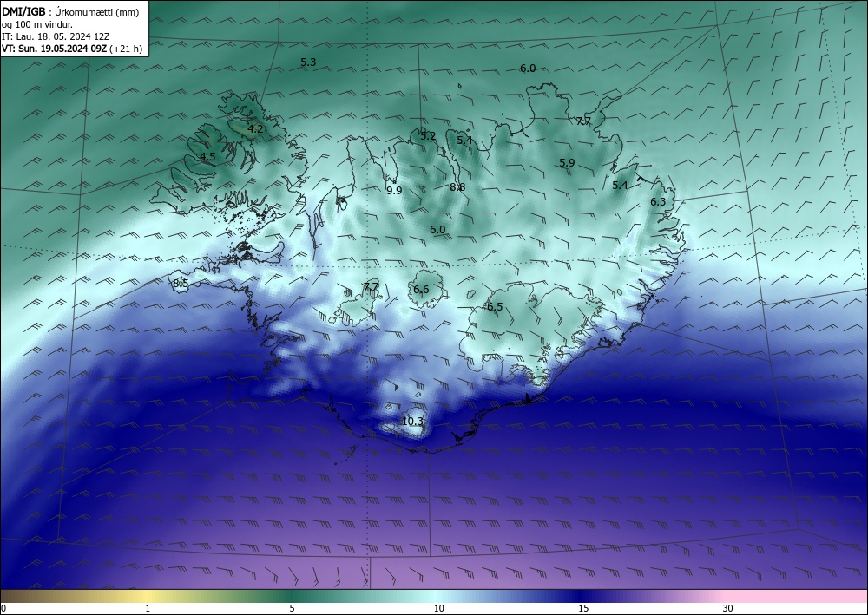Click the 30 tick label on color scale
Screen dimensions: 868x615
click(728, 608)
